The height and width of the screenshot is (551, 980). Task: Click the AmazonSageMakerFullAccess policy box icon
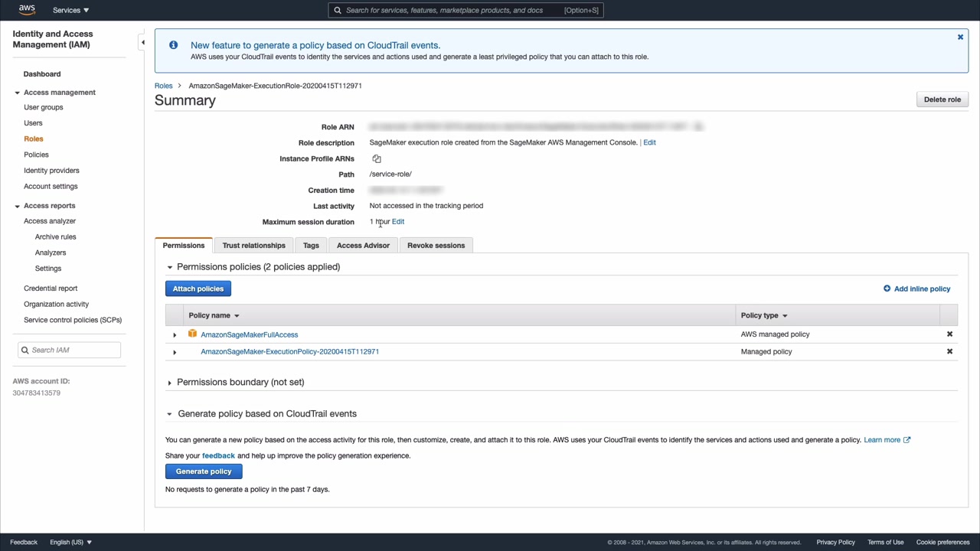(x=192, y=334)
